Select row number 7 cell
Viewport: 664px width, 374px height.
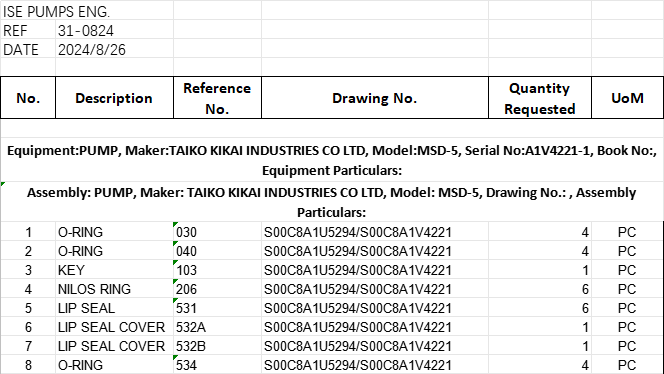click(x=28, y=346)
